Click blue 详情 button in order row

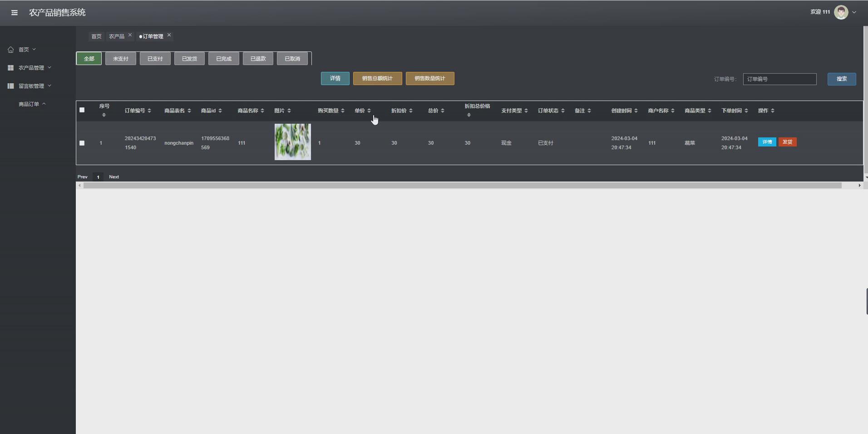(x=767, y=142)
